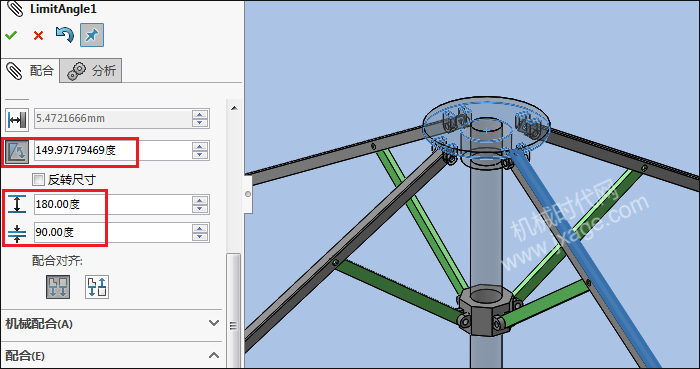Select the distance mate icon

pyautogui.click(x=17, y=120)
